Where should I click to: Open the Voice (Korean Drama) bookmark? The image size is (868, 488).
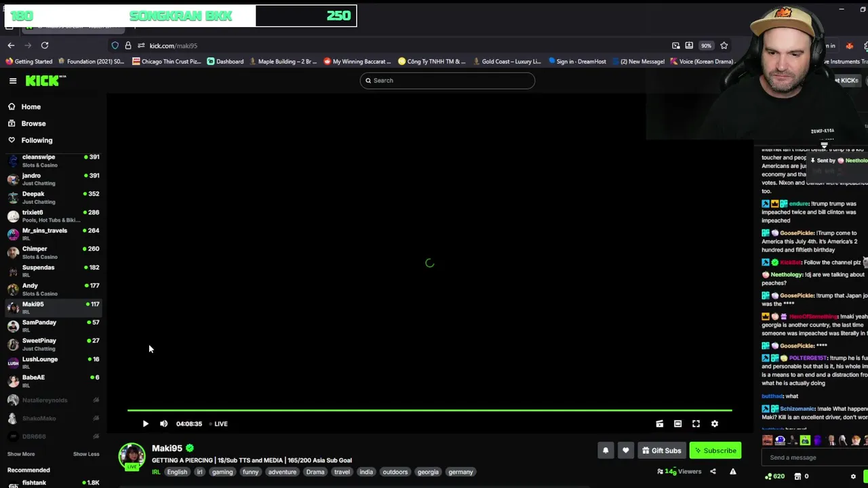[702, 62]
